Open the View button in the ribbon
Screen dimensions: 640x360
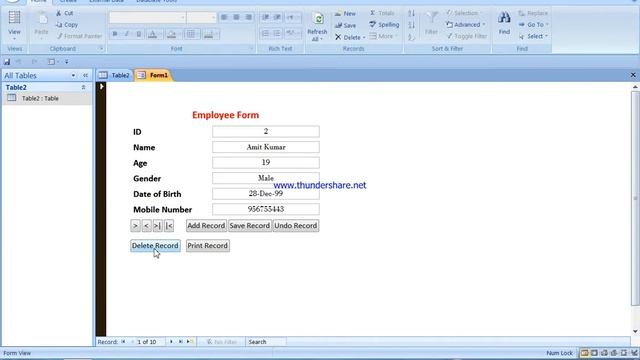(x=14, y=24)
